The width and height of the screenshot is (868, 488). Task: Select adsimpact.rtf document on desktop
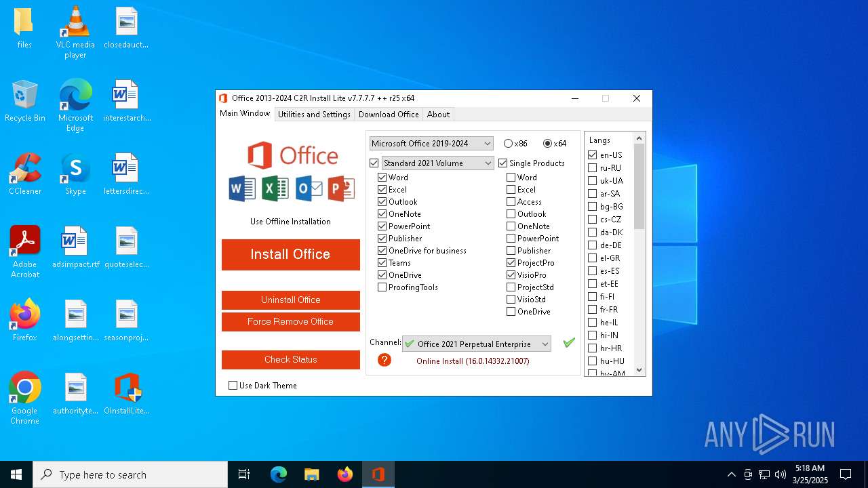[75, 247]
